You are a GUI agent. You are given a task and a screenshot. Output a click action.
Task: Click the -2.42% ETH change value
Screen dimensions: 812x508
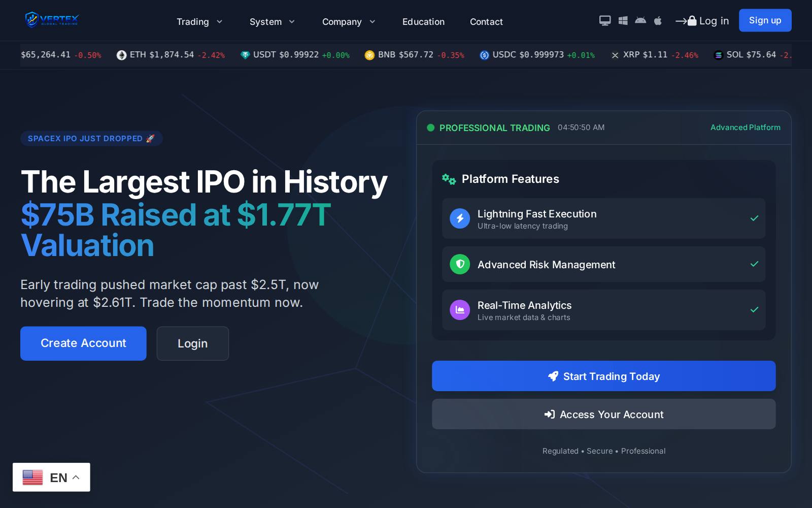[x=211, y=55]
